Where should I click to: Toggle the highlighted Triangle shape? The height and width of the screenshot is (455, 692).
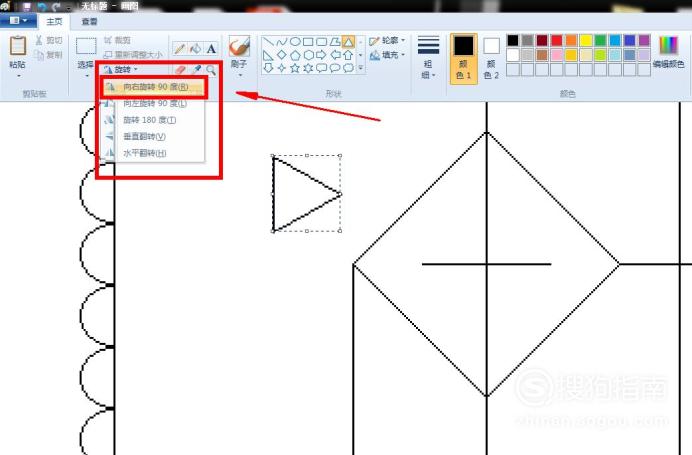[348, 42]
